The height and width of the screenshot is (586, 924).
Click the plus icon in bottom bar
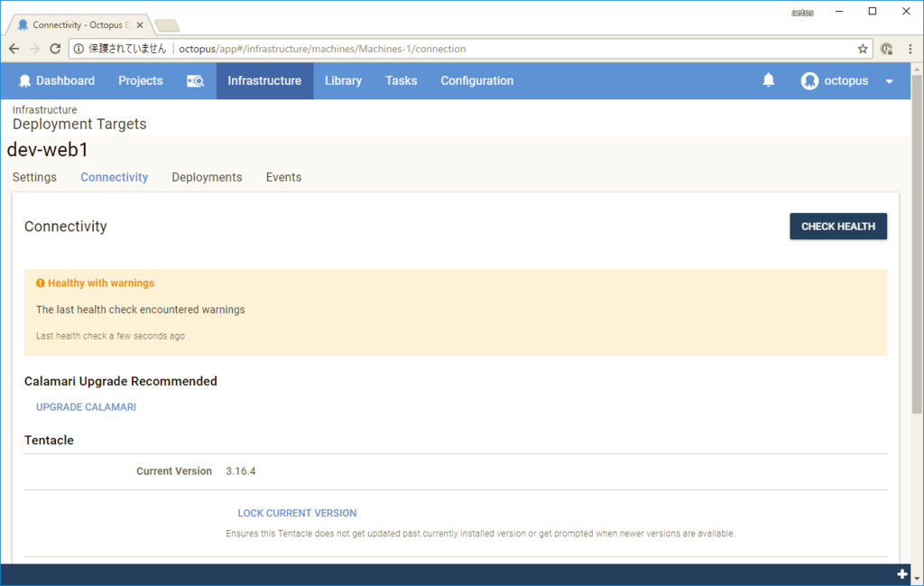tap(902, 573)
